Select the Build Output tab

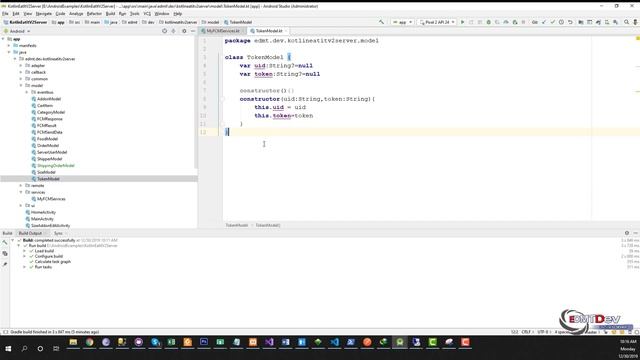coord(30,233)
